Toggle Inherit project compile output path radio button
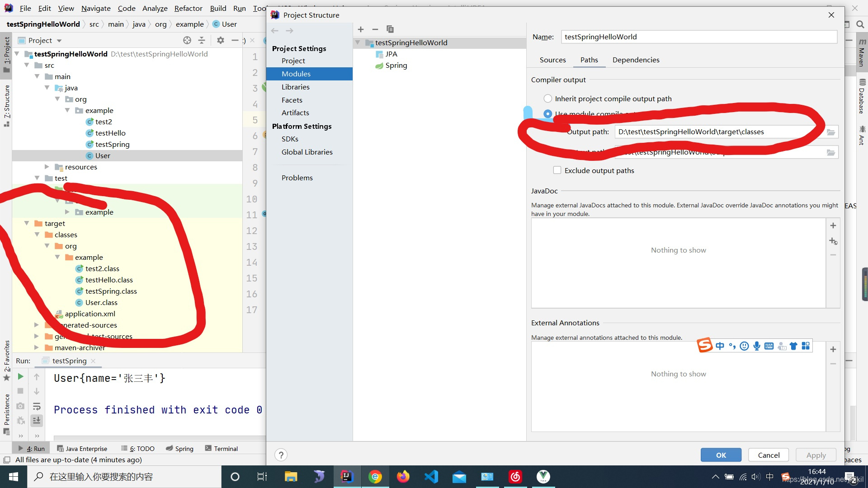868x488 pixels. click(x=547, y=98)
